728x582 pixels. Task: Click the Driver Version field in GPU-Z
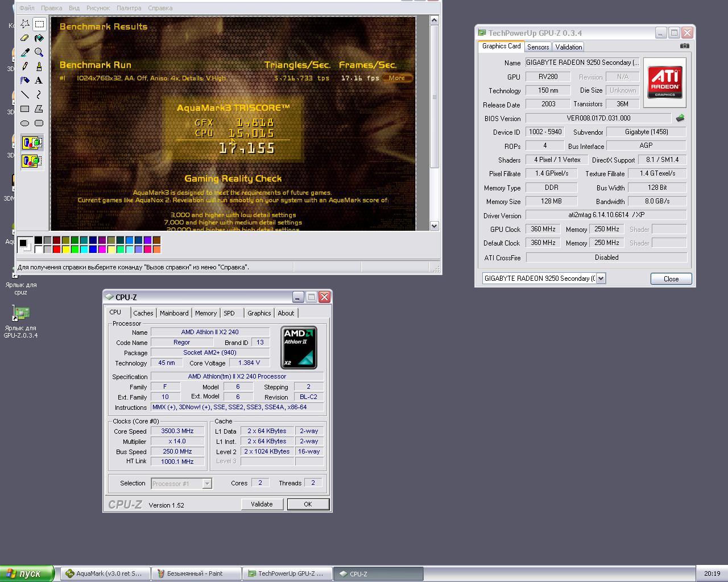click(606, 215)
